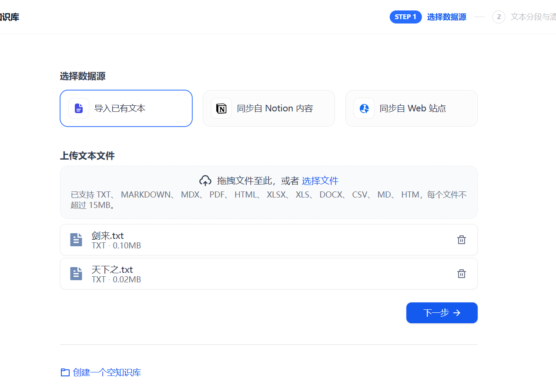The height and width of the screenshot is (392, 556).
Task: Click the 拖拽文件至此 text
Action: pyautogui.click(x=244, y=181)
